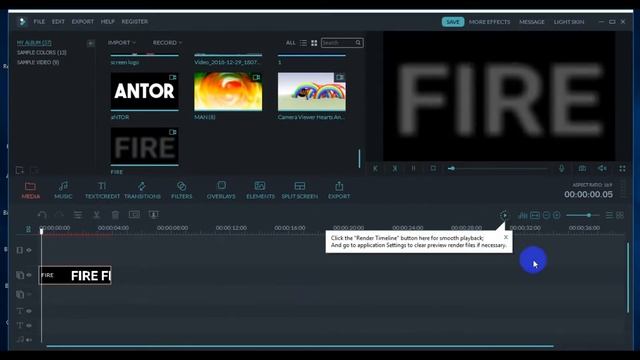Click the search magnifier icon
Image resolution: width=640 pixels, height=360 pixels.
[358, 42]
